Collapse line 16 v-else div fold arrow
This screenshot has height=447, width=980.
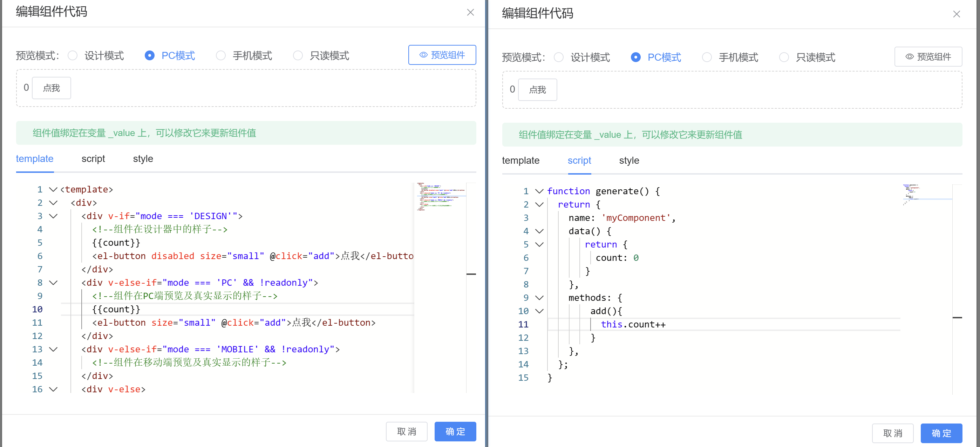(x=53, y=389)
